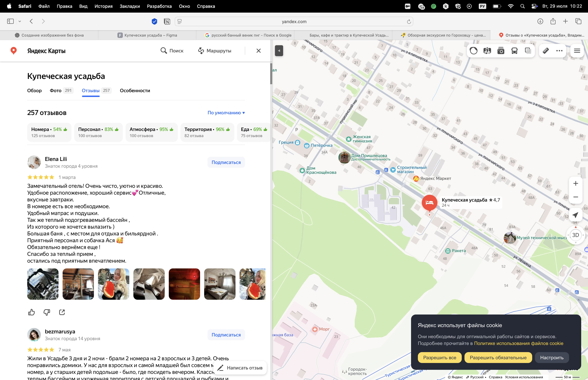Open Safari sidebar options chevron
The height and width of the screenshot is (380, 588).
tap(20, 21)
